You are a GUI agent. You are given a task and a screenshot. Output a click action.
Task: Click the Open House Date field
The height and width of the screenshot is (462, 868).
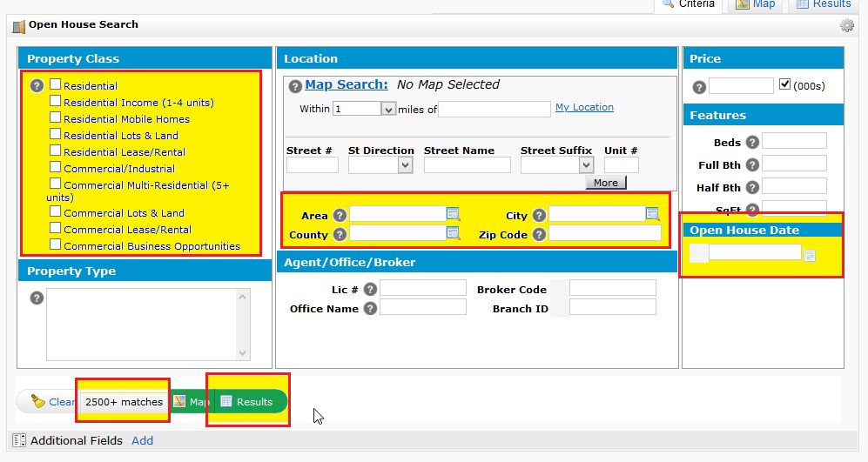click(x=755, y=252)
